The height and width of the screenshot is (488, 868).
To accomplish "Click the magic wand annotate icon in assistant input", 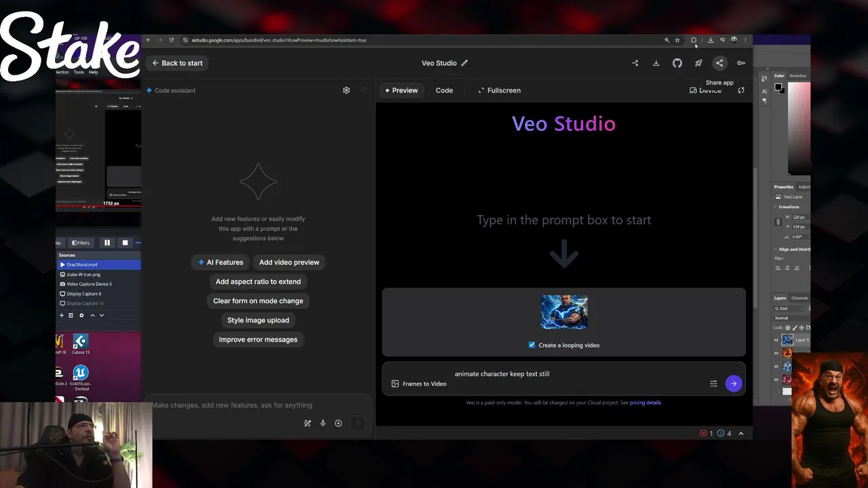I will click(x=307, y=423).
